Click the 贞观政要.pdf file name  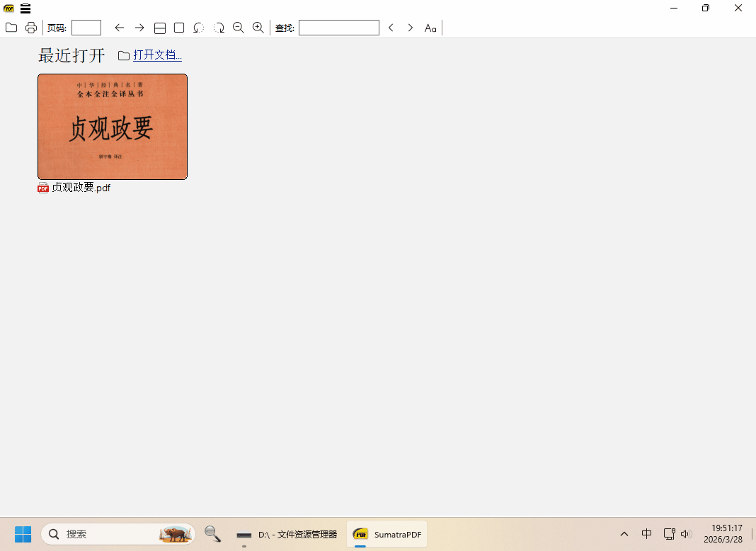click(81, 188)
